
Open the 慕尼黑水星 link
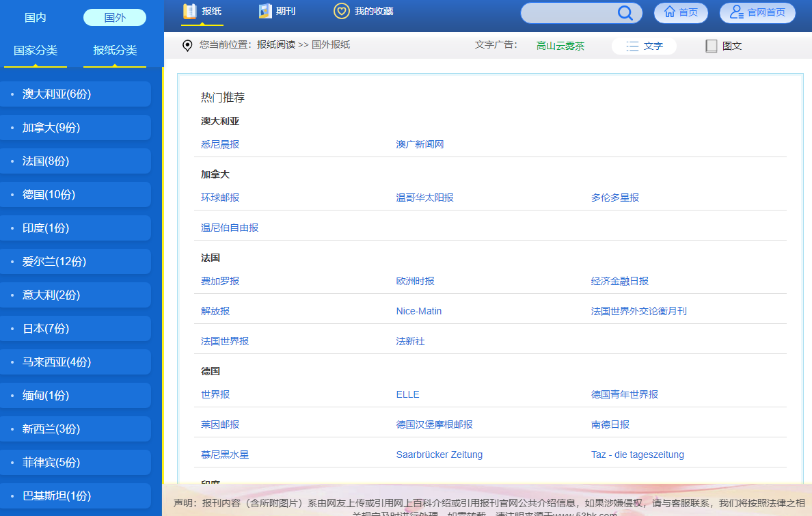point(225,455)
